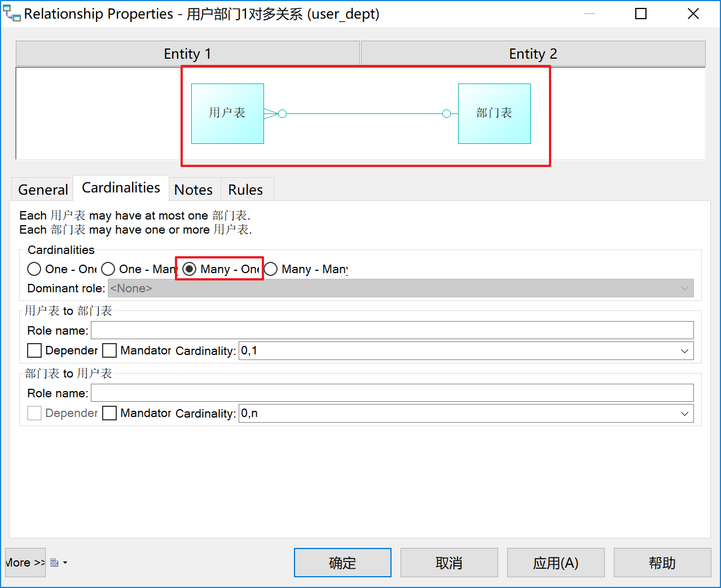The image size is (721, 588).
Task: Toggle Dependent checkbox under 部门表 to 用户表
Action: coord(34,413)
